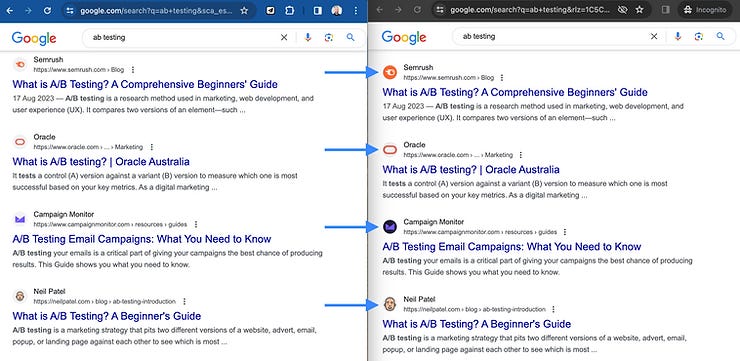This screenshot has height=361, width=740.
Task: Click forward arrow in the left browser window
Action: click(28, 10)
